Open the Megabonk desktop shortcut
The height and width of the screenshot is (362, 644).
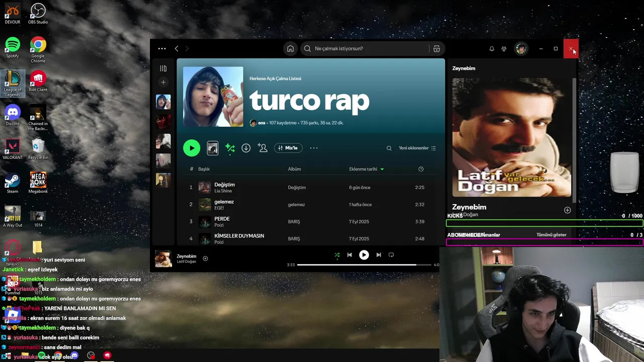click(38, 184)
